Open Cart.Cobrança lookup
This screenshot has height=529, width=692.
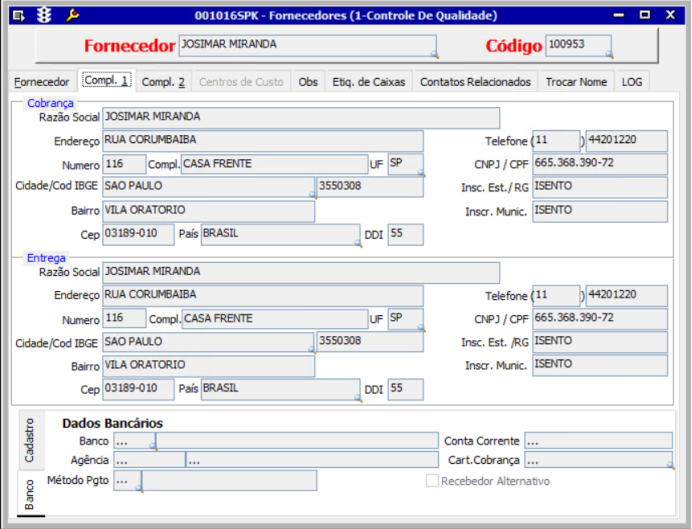[x=670, y=465]
